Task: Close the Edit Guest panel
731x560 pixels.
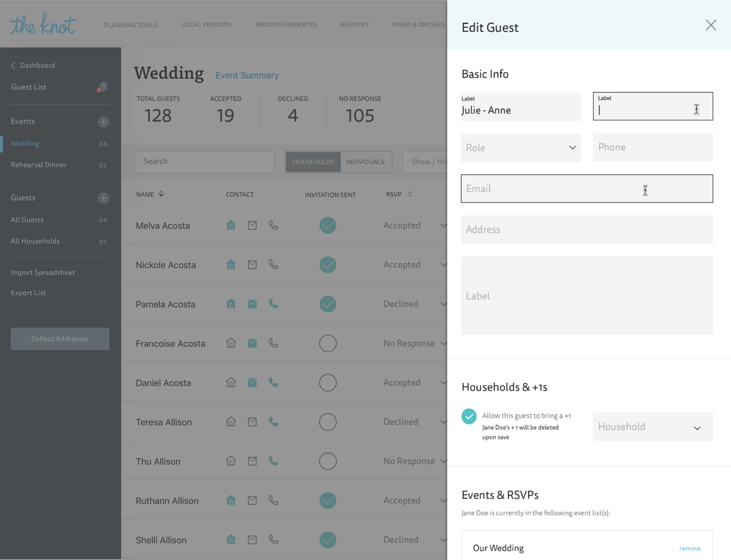Action: (710, 25)
